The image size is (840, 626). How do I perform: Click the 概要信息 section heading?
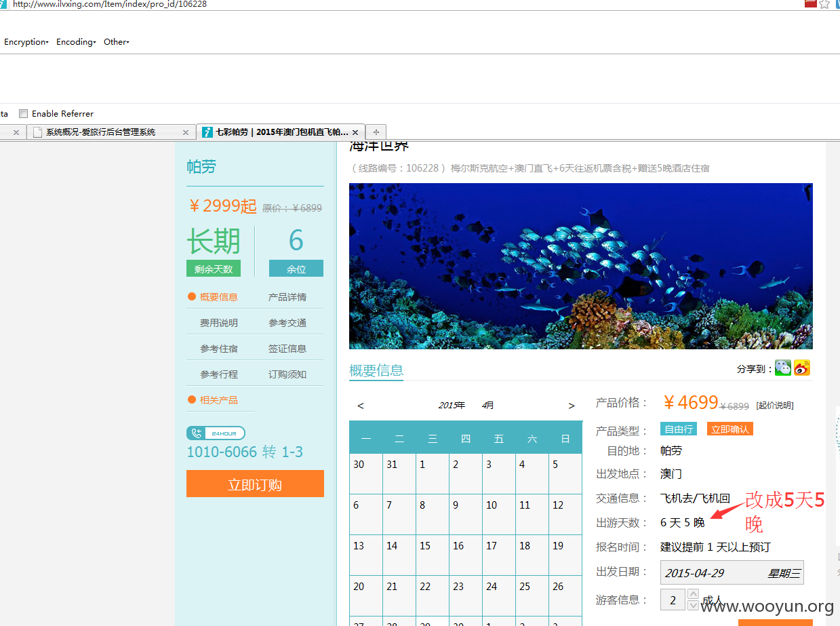(376, 370)
